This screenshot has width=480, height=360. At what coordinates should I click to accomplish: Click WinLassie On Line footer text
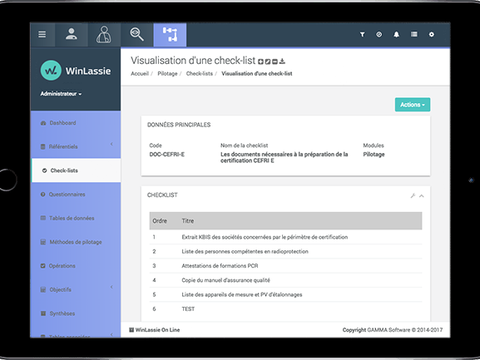pyautogui.click(x=157, y=330)
